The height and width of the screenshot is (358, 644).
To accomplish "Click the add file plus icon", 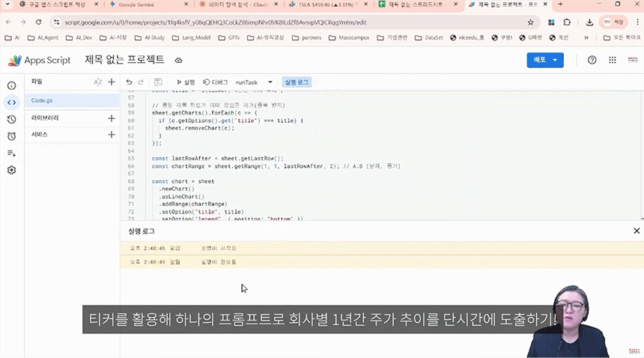I will click(x=112, y=82).
